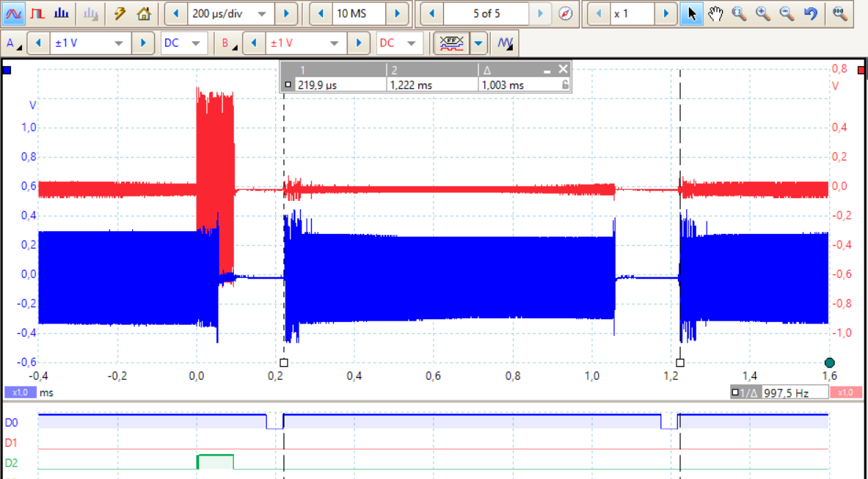
Task: Open the Buffer Navigator compass
Action: coord(564,13)
